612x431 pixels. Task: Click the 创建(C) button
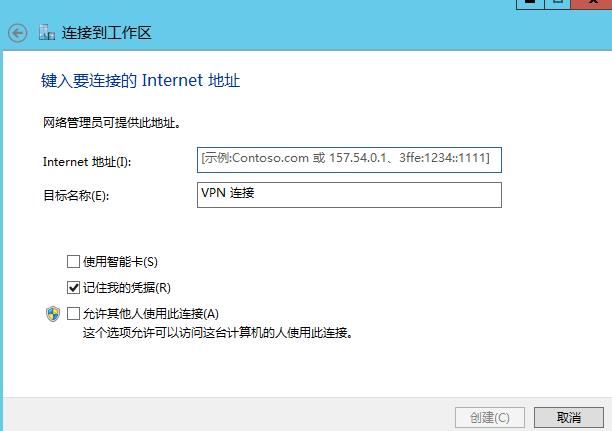click(x=490, y=418)
